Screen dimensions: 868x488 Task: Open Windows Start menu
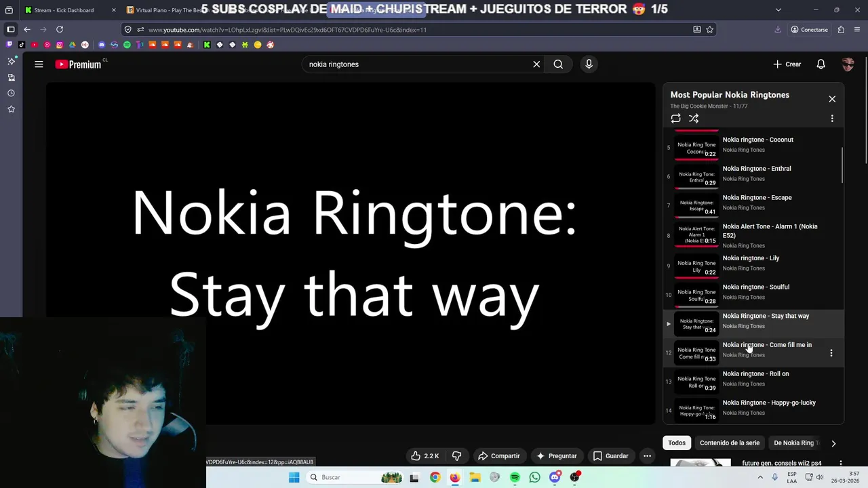click(294, 477)
